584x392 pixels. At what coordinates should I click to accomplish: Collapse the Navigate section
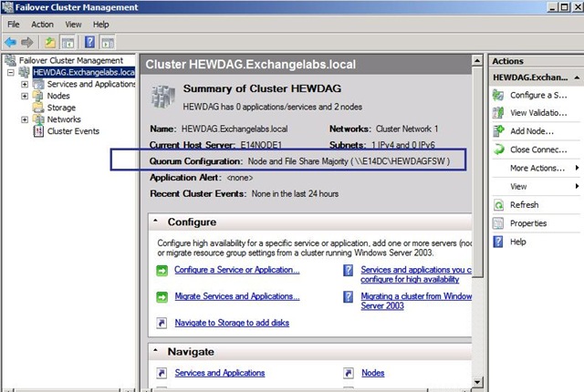[156, 351]
